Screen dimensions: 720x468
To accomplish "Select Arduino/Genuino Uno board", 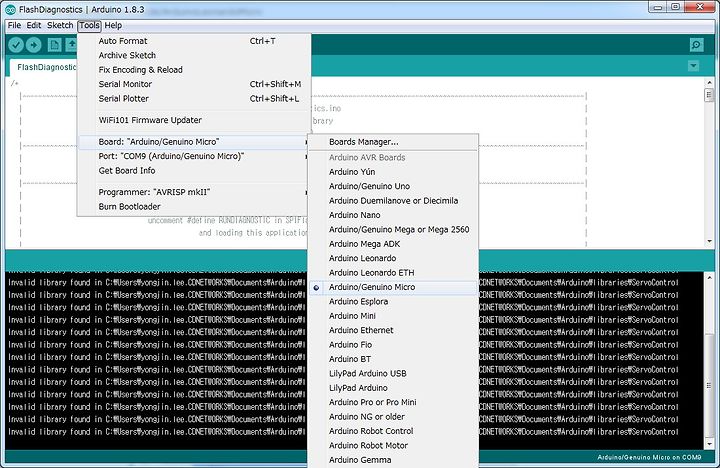I will tap(393, 186).
